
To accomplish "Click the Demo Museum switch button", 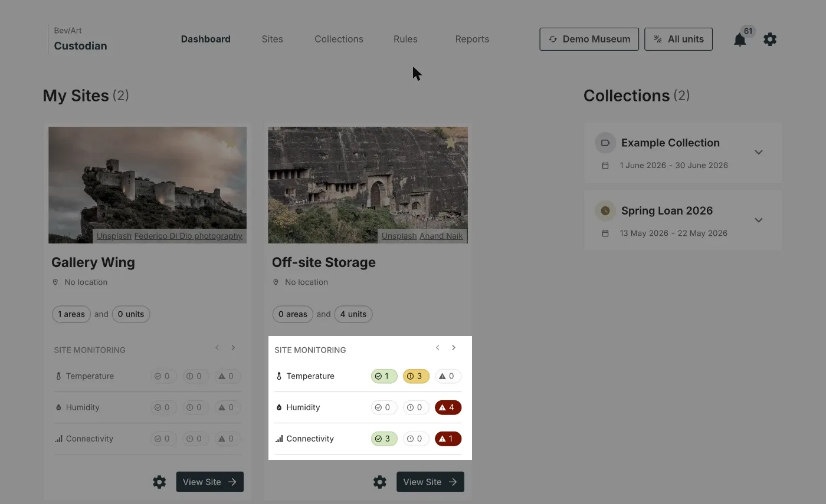I will pos(589,39).
